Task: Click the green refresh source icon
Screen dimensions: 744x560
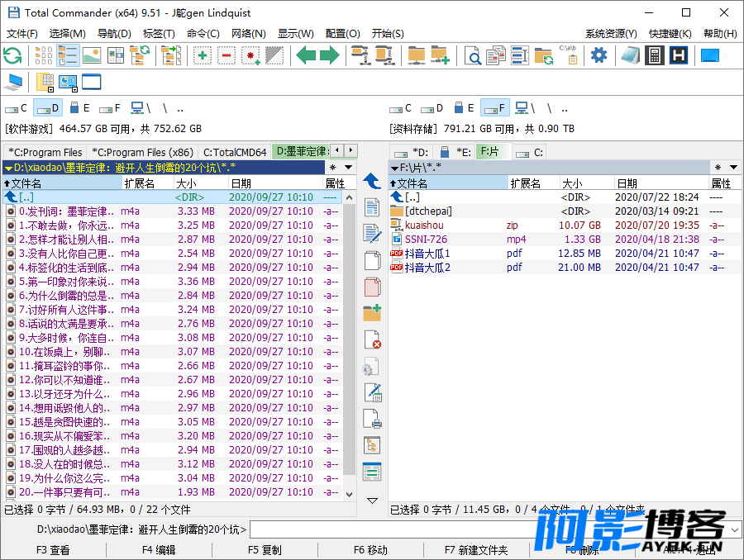Action: [x=12, y=55]
